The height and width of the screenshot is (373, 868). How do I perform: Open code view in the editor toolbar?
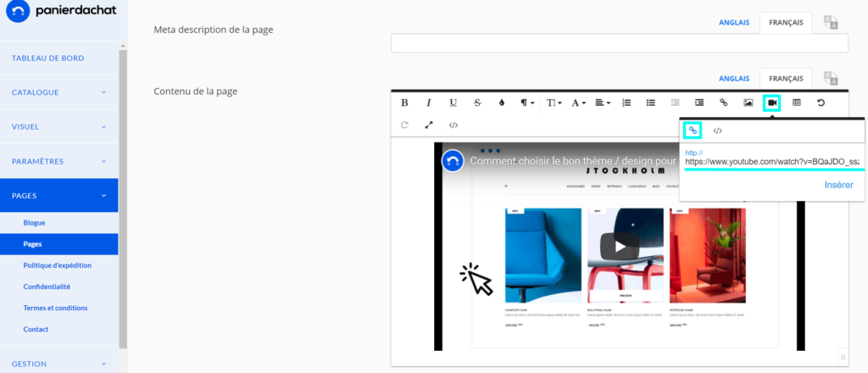coord(453,125)
